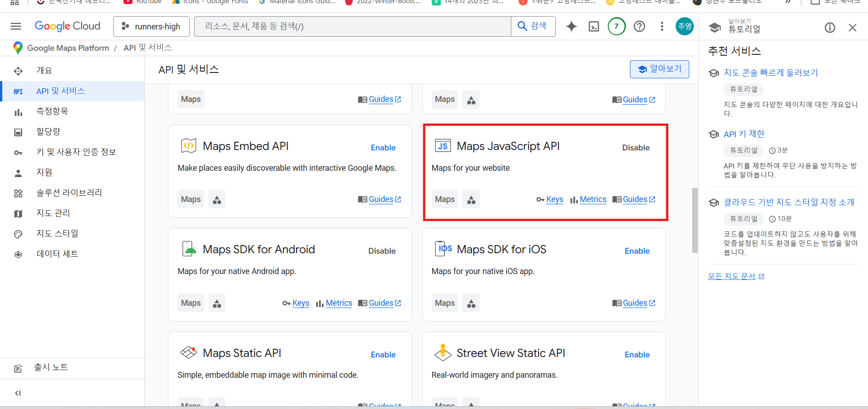868x409 pixels.
Task: Select API 및 서비스 sidebar item
Action: point(72,91)
